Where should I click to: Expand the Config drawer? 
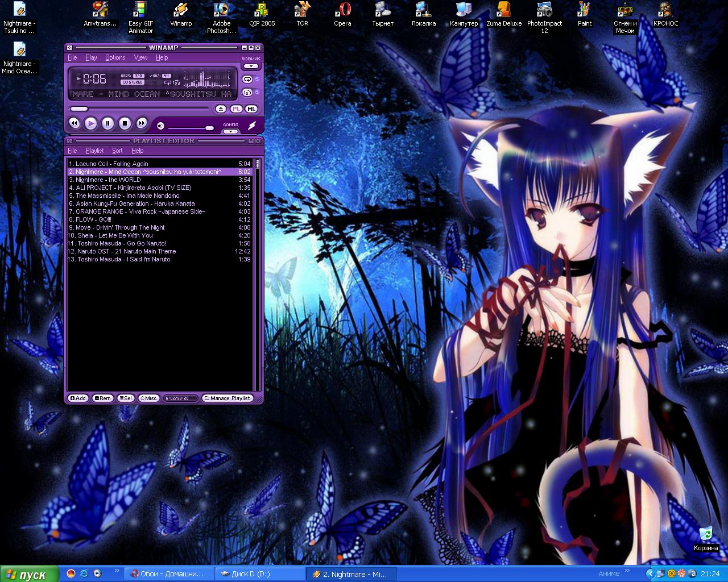point(230,131)
